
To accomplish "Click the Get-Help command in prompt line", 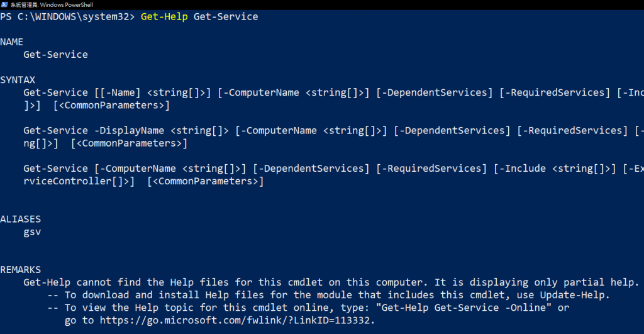I will 164,17.
